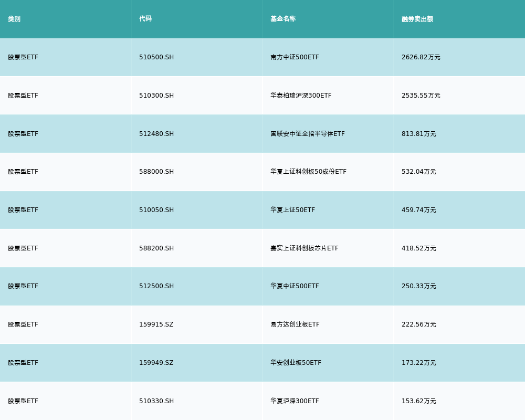The image size is (525, 420).
Task: Click value 173.22万元
Action: coord(419,363)
